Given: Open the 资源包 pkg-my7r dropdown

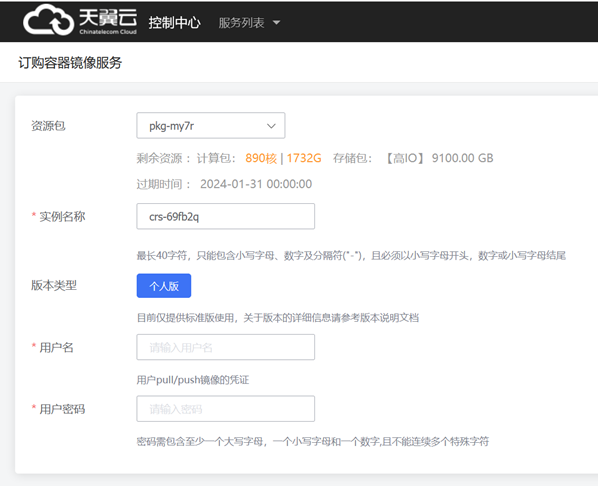Looking at the screenshot, I should pos(211,126).
